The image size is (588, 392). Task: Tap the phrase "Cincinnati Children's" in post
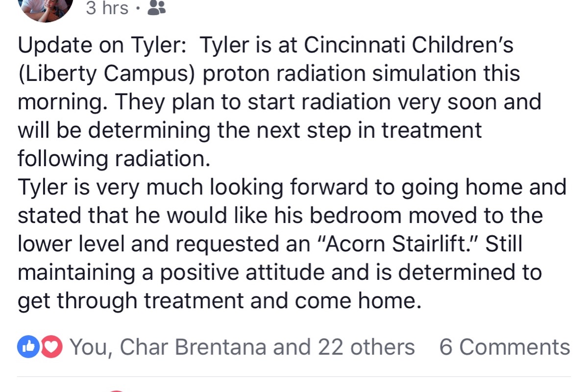409,46
